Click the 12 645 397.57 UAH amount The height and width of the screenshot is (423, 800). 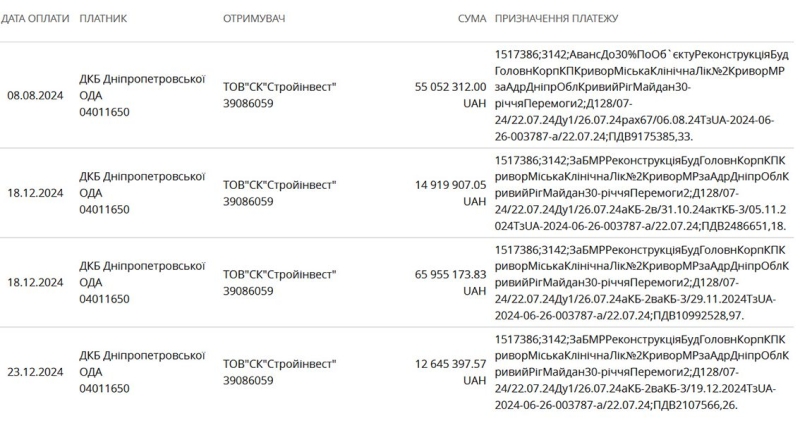[x=451, y=372]
